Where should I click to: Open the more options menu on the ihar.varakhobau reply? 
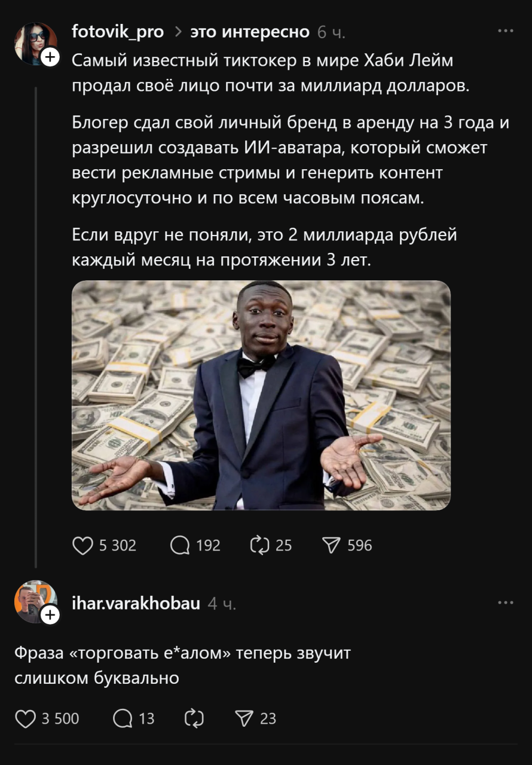click(506, 602)
